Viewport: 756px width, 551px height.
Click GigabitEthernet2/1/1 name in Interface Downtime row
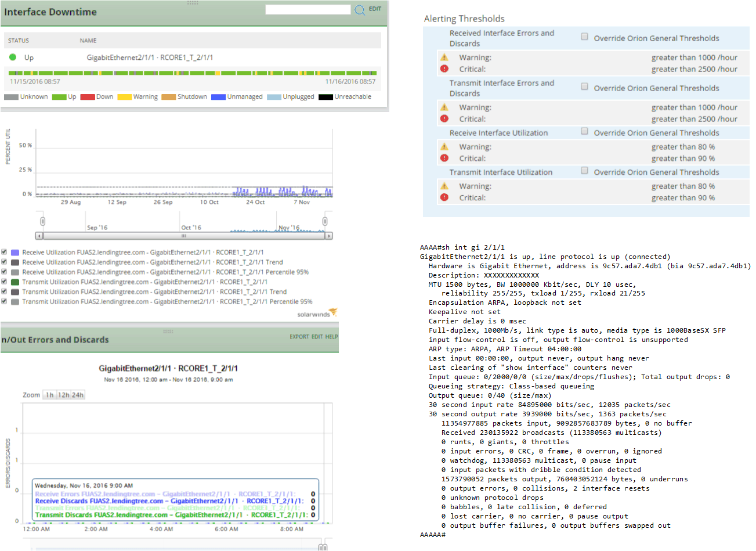(x=150, y=57)
